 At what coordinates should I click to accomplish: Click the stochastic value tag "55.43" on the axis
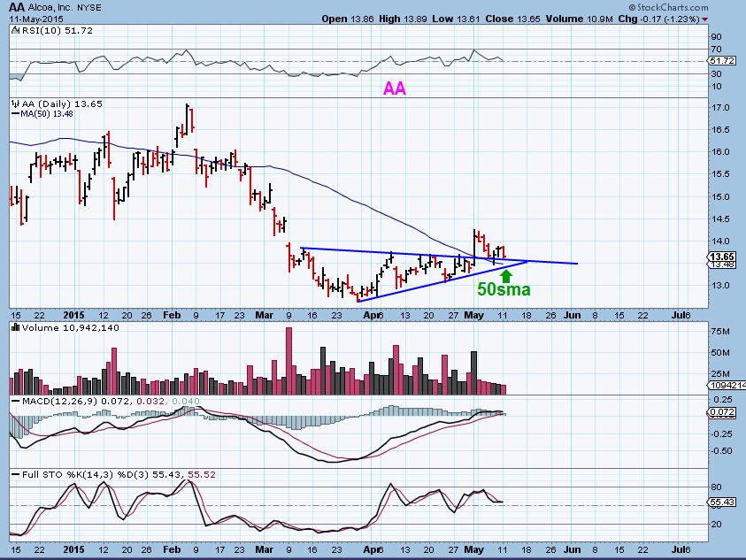[x=722, y=502]
